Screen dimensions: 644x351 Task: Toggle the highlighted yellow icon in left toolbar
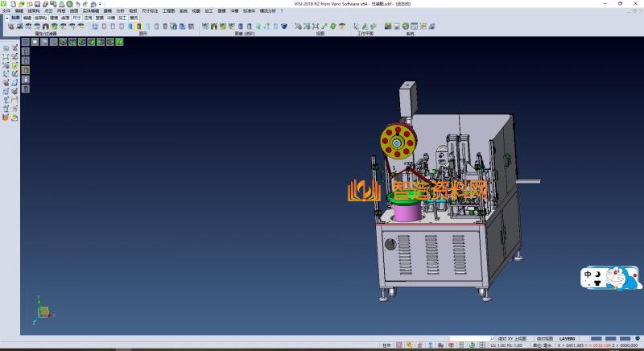coord(25,70)
